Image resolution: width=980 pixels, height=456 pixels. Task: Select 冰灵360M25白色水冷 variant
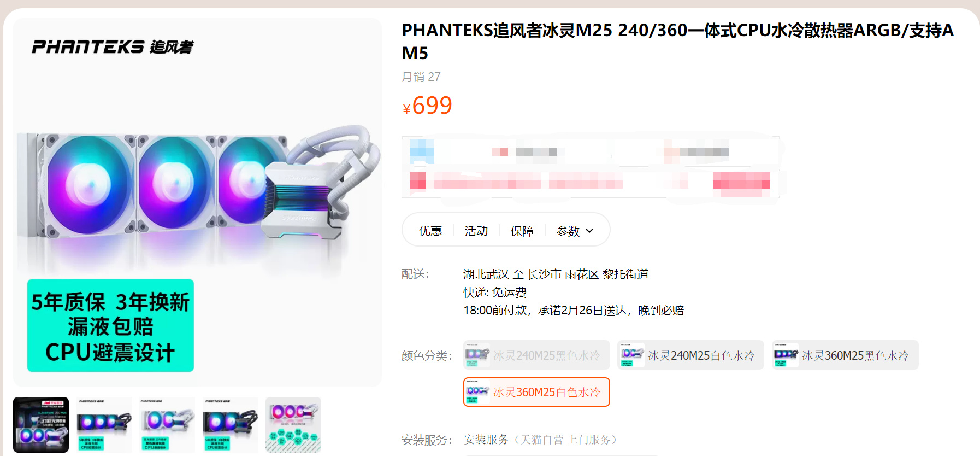tap(536, 392)
